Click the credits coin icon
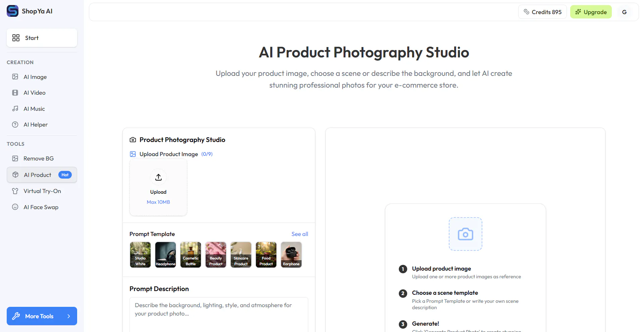The width and height of the screenshot is (644, 332). [x=526, y=12]
